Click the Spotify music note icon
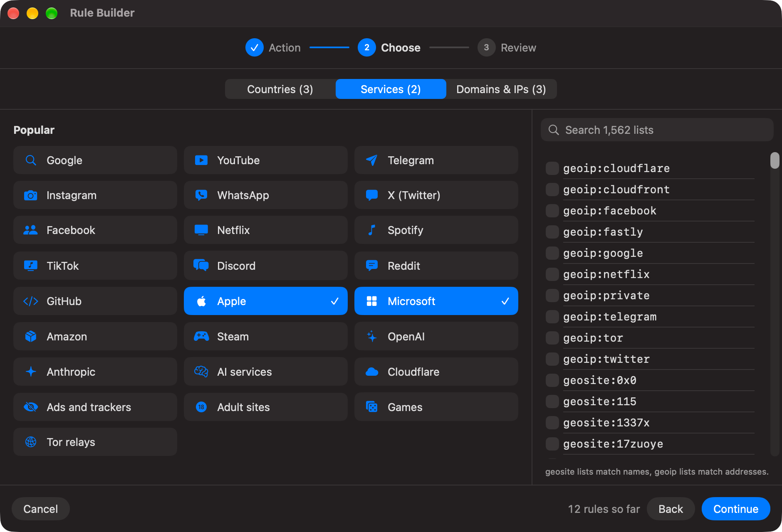Screen dimensions: 782x532 coord(371,230)
